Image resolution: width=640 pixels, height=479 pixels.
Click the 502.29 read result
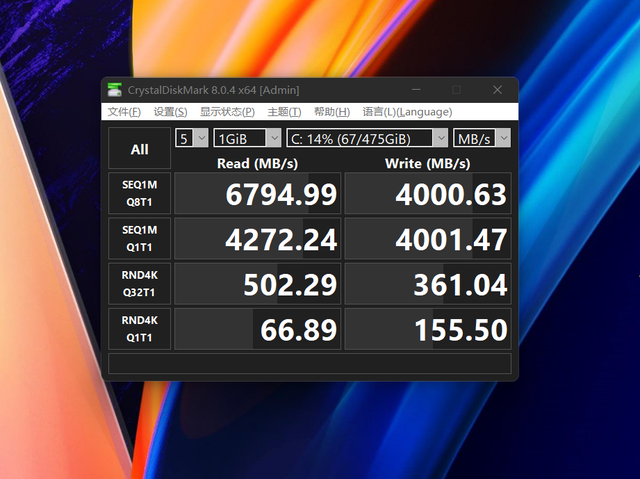pyautogui.click(x=258, y=284)
